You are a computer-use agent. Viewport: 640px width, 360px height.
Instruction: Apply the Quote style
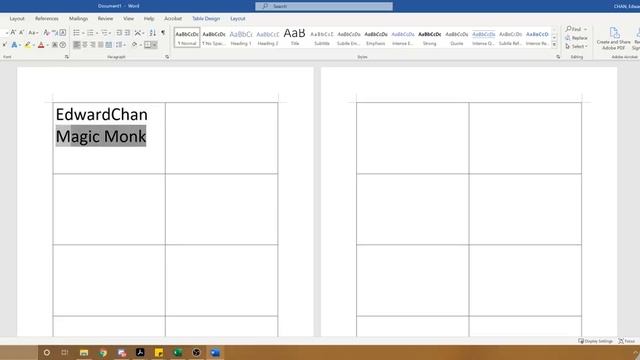pos(456,38)
